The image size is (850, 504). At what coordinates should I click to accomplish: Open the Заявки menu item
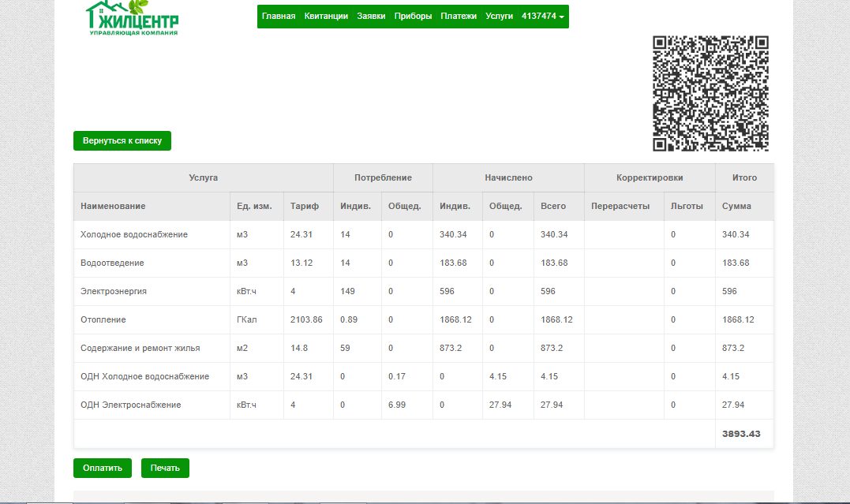pyautogui.click(x=371, y=17)
